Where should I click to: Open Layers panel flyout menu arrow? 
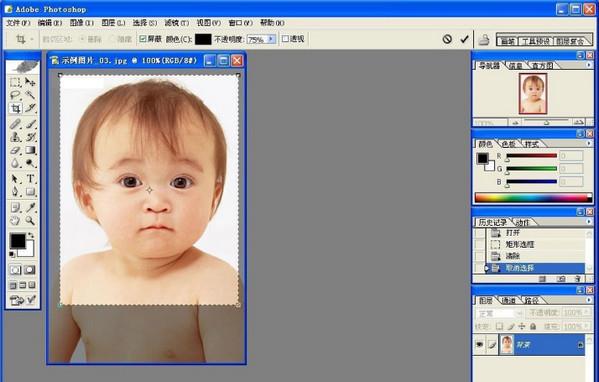589,300
